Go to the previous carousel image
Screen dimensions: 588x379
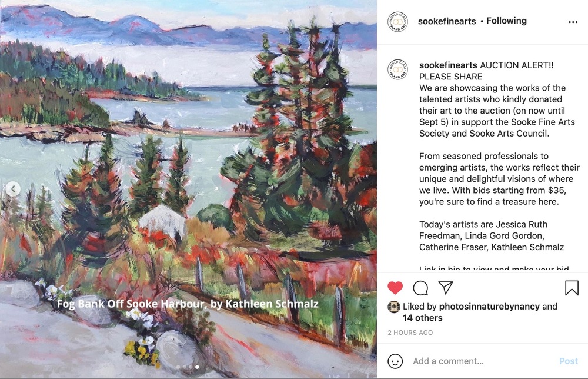click(x=13, y=189)
